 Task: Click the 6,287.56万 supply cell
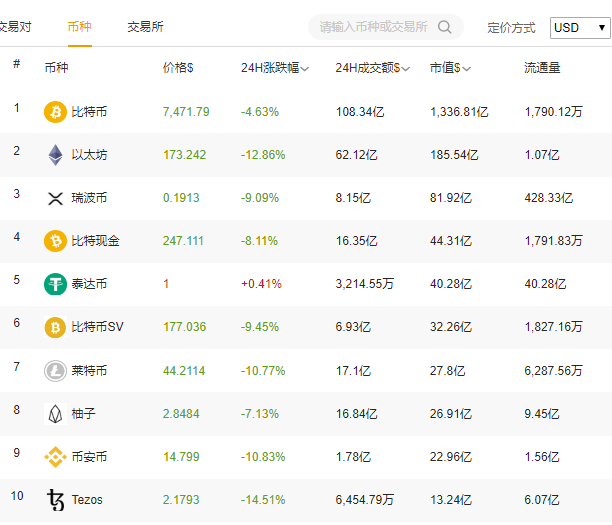pyautogui.click(x=553, y=370)
